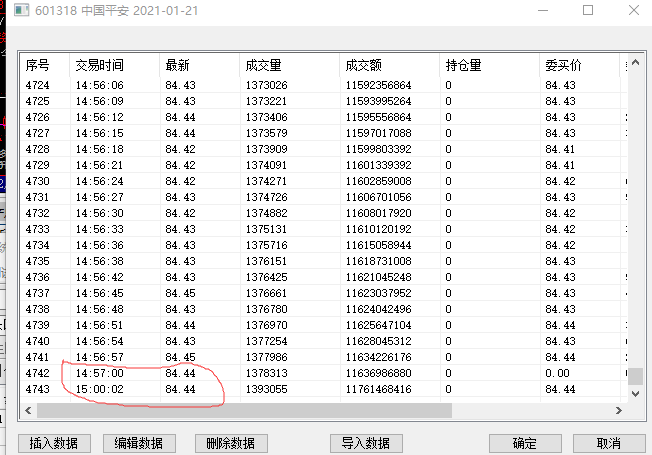Click time cell 14:56:57
This screenshot has width=652, height=455.
(100, 358)
